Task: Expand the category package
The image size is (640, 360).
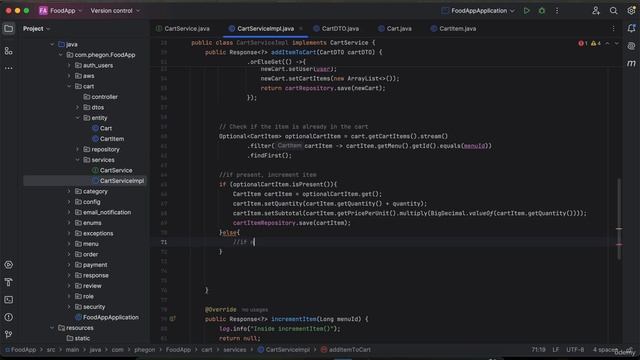Action: pos(69,191)
